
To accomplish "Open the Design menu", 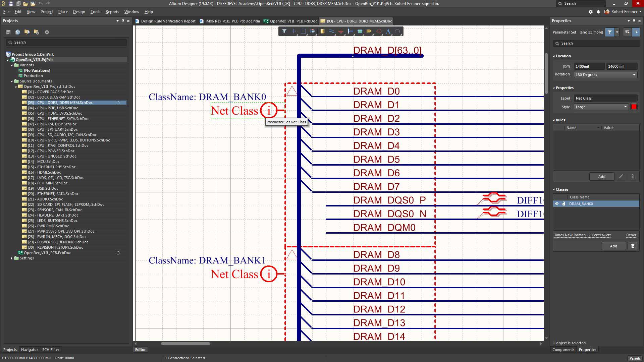I will [x=79, y=12].
